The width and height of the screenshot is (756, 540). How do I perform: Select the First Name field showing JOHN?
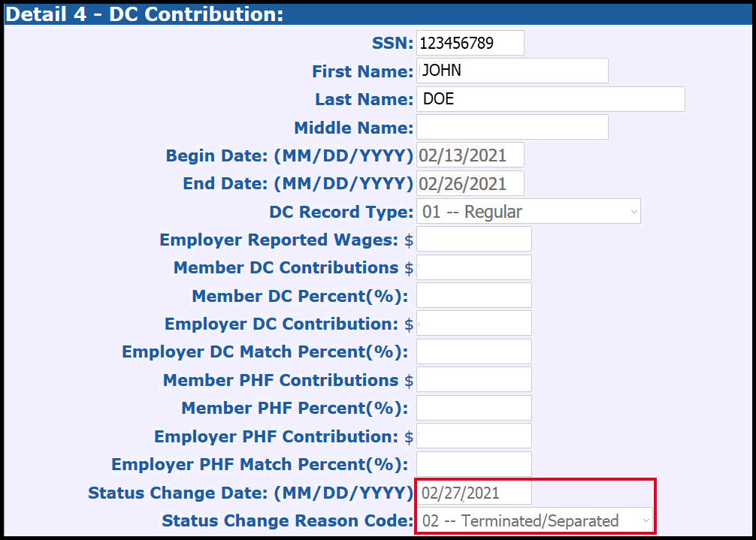pyautogui.click(x=513, y=71)
